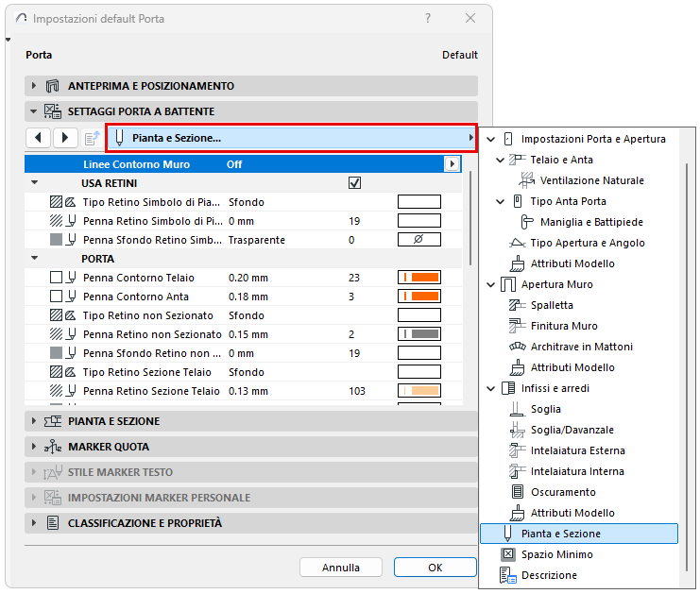Click Penna Retino non Sezionato gray swatch
Screen dimensions: 700x594
[x=419, y=333]
